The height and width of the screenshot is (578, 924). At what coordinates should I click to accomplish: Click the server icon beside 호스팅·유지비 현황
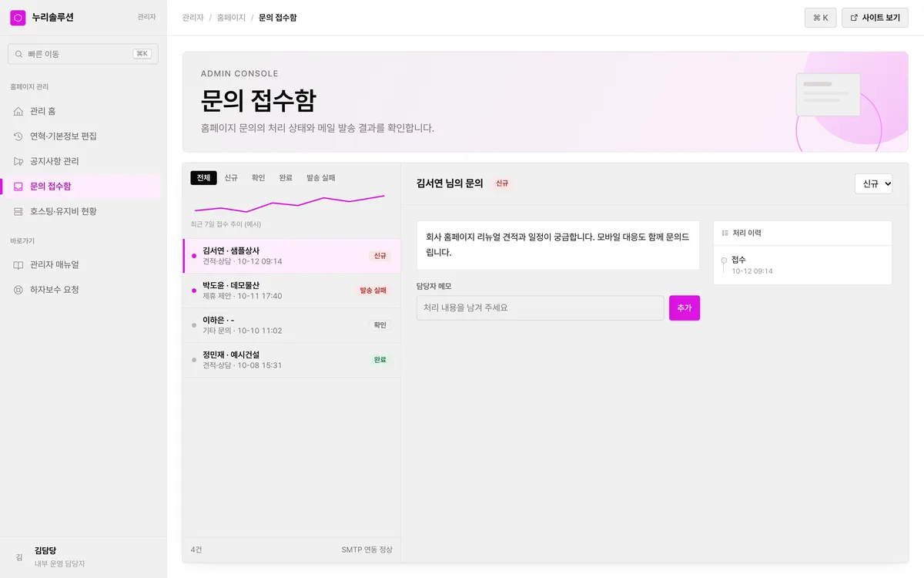point(18,211)
